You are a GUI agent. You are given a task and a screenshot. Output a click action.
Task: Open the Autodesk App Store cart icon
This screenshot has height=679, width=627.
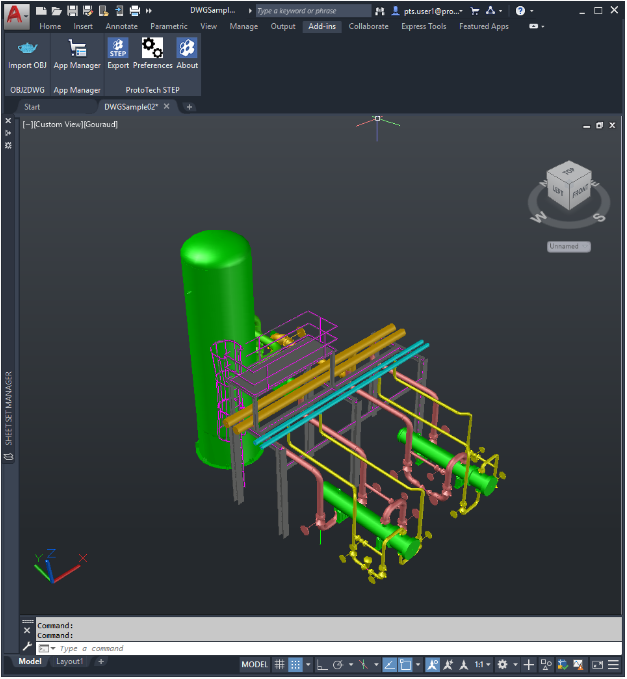click(475, 11)
